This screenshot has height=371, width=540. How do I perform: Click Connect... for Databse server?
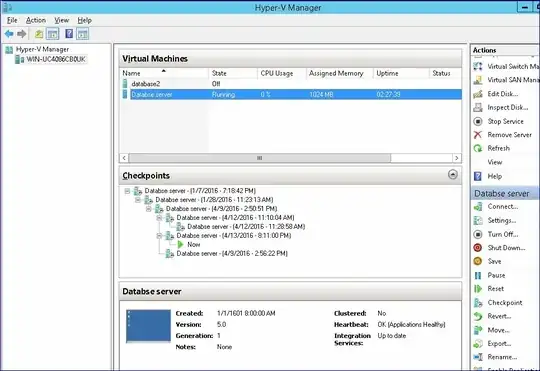click(496, 207)
